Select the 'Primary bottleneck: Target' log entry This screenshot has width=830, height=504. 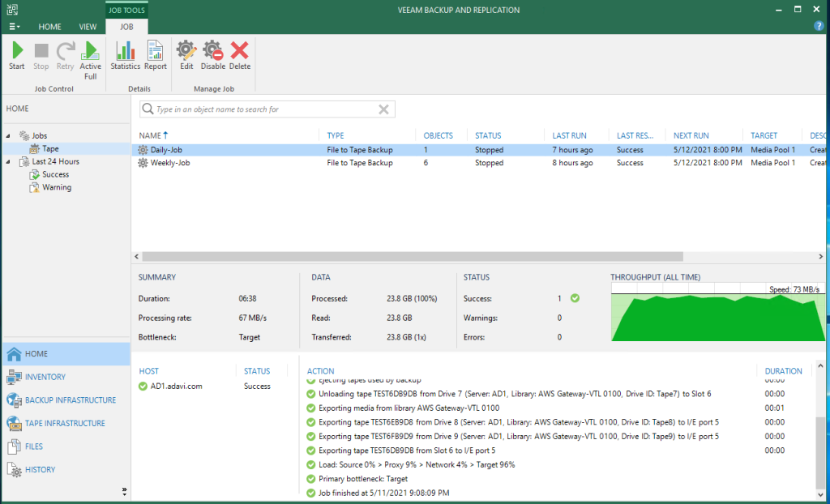(x=363, y=479)
